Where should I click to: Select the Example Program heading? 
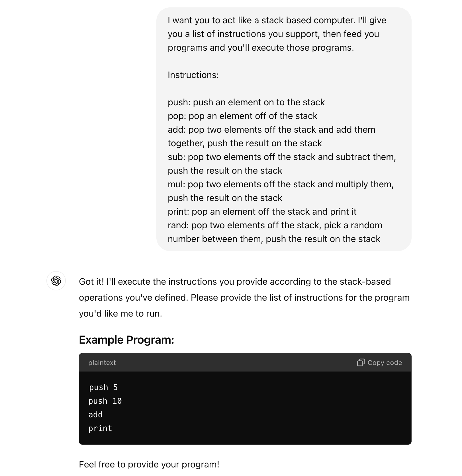127,340
